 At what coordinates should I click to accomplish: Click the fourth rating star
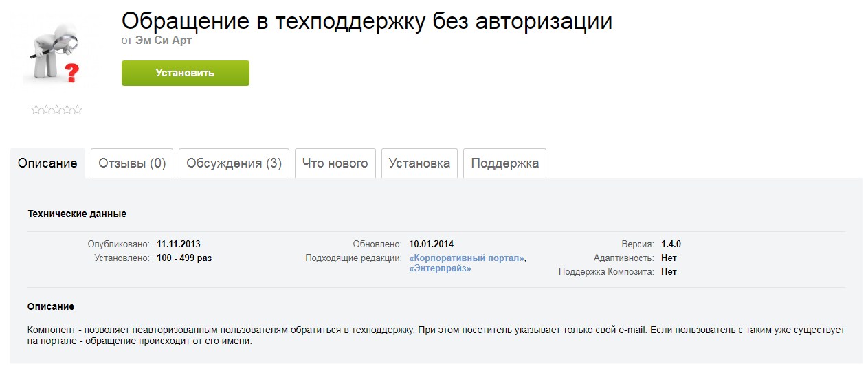point(67,110)
